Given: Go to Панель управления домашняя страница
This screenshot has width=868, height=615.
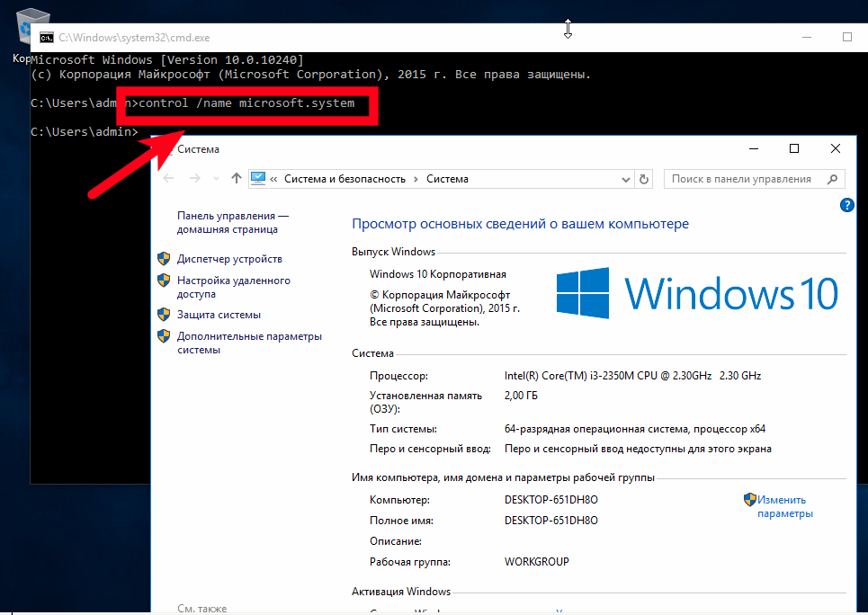Looking at the screenshot, I should click(x=233, y=222).
